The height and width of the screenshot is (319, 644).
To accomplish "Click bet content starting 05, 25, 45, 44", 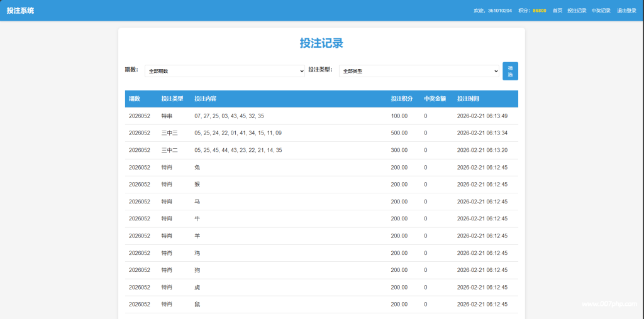I will pos(238,151).
